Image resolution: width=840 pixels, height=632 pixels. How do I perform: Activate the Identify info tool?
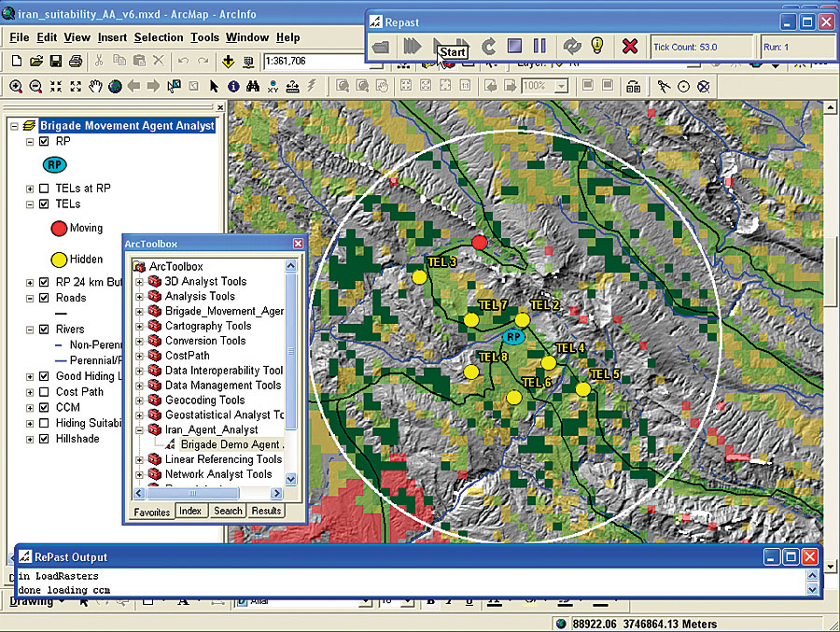(233, 86)
